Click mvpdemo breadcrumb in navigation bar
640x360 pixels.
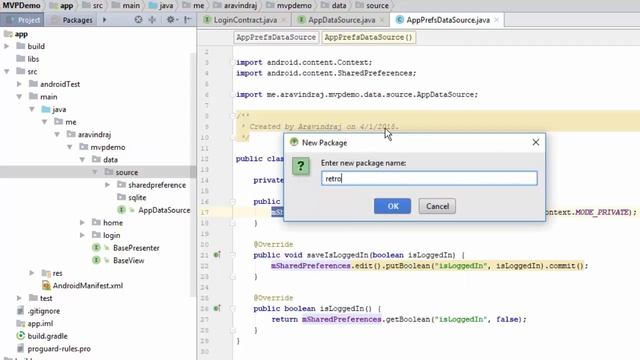click(289, 5)
